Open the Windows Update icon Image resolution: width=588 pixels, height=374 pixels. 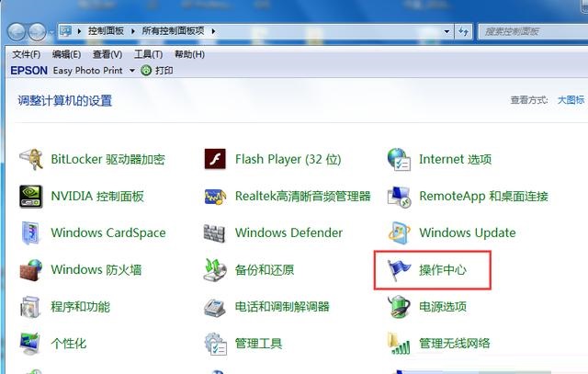[x=399, y=232]
